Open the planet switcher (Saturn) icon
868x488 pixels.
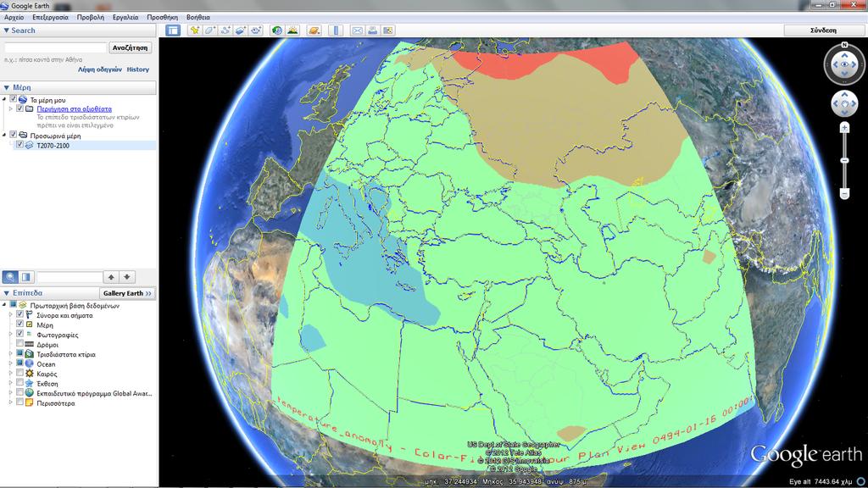314,30
